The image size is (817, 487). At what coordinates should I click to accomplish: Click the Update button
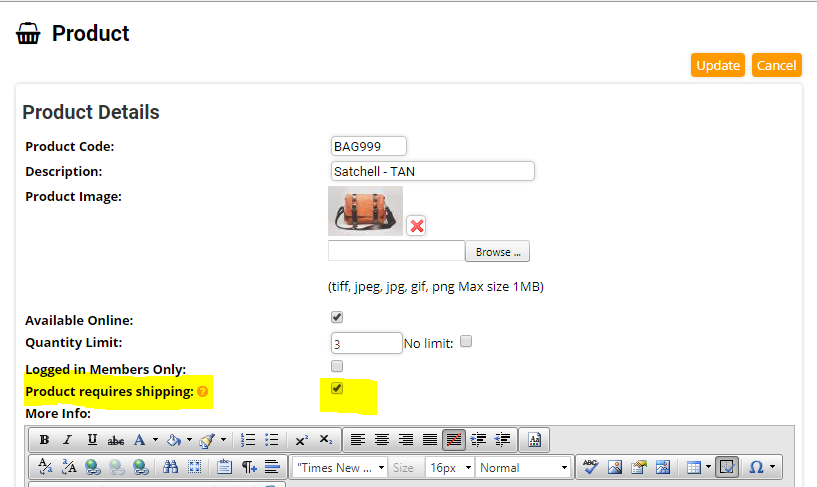click(x=717, y=65)
